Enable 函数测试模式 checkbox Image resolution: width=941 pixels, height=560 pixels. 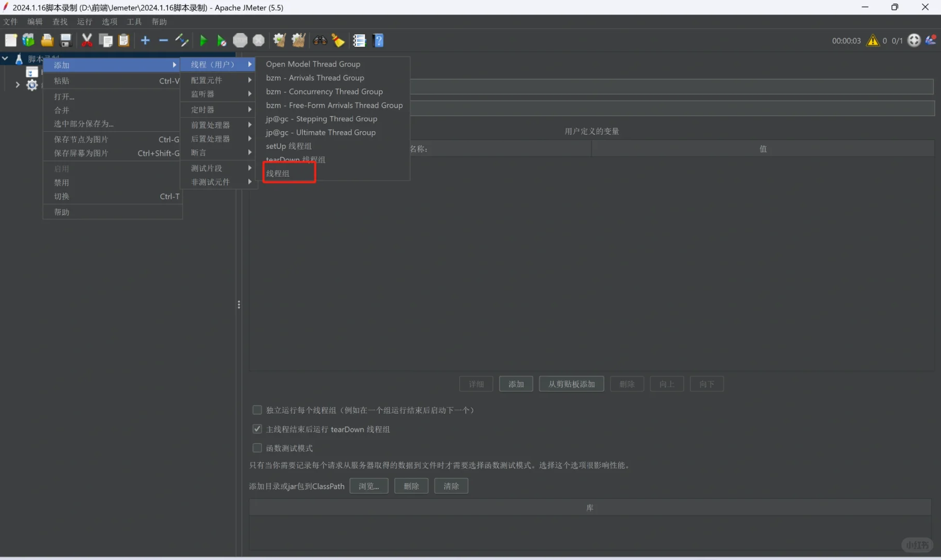[257, 448]
